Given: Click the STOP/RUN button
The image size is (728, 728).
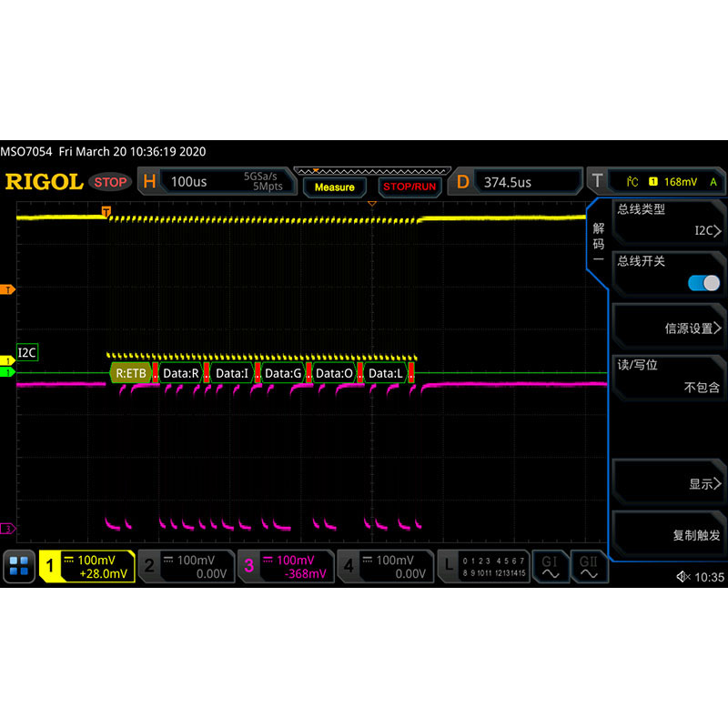Looking at the screenshot, I should pos(409,187).
